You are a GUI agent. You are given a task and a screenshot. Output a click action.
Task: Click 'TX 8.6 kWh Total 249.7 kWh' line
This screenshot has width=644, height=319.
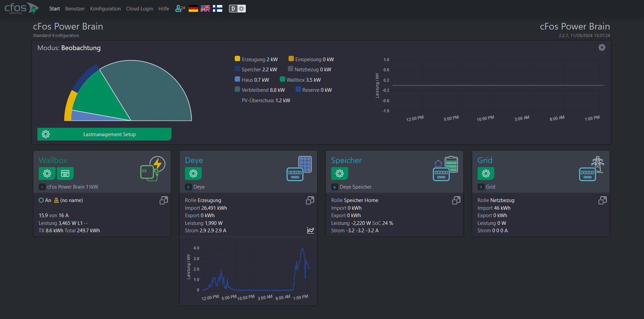pyautogui.click(x=69, y=231)
